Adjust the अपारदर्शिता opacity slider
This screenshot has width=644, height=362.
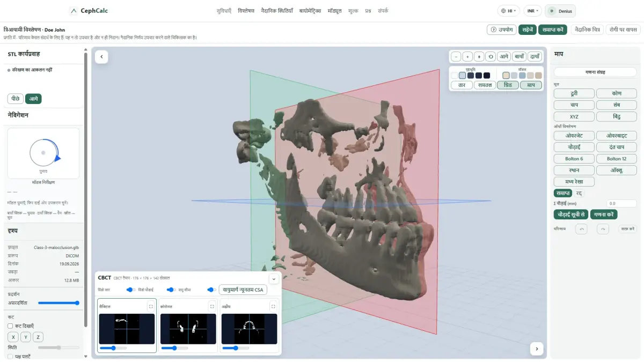[58, 303]
